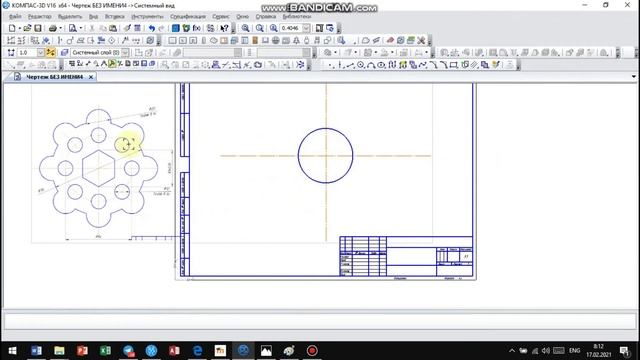Open the Выделить menu
Viewport: 640px width, 360px height.
70,17
